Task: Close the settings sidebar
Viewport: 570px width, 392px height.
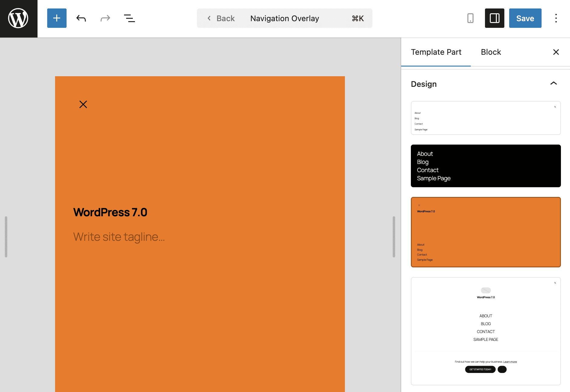Action: click(x=556, y=52)
